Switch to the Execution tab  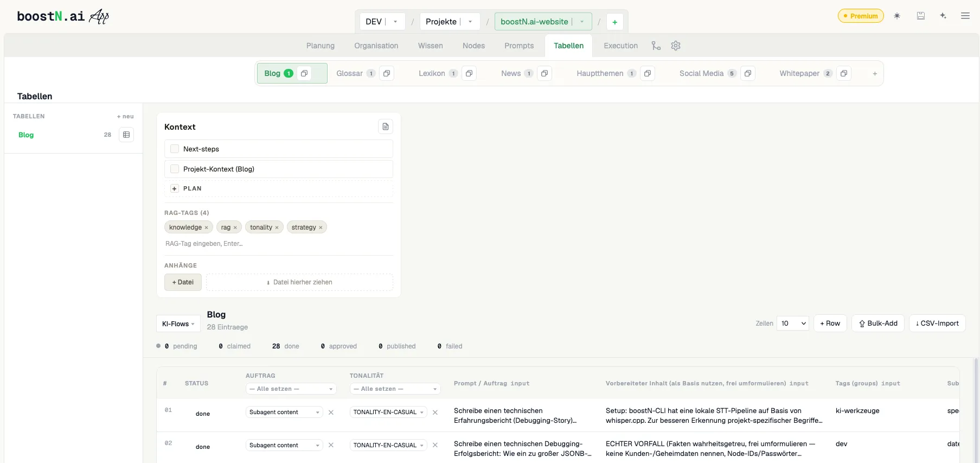620,46
